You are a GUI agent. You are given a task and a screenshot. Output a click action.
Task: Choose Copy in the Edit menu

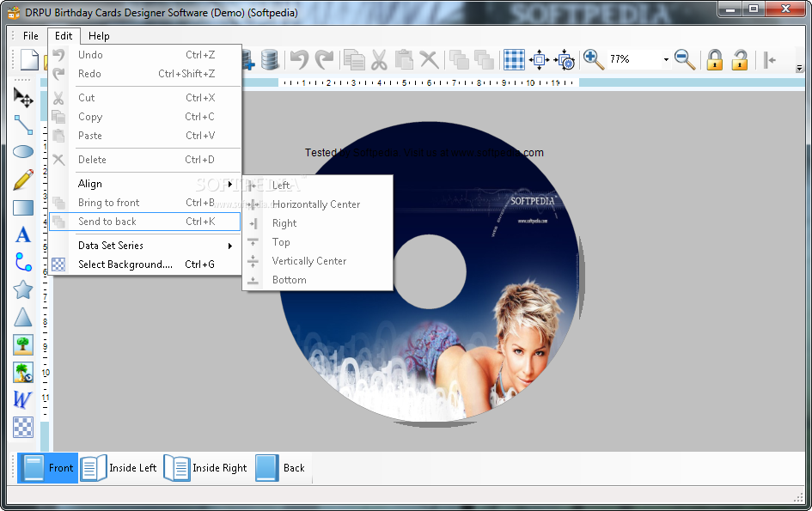[x=145, y=117]
